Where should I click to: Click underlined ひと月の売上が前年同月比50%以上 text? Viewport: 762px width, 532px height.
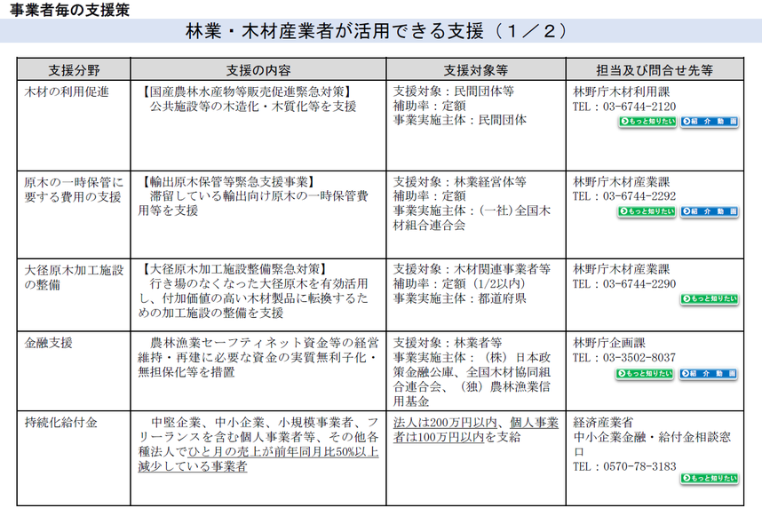click(x=282, y=452)
